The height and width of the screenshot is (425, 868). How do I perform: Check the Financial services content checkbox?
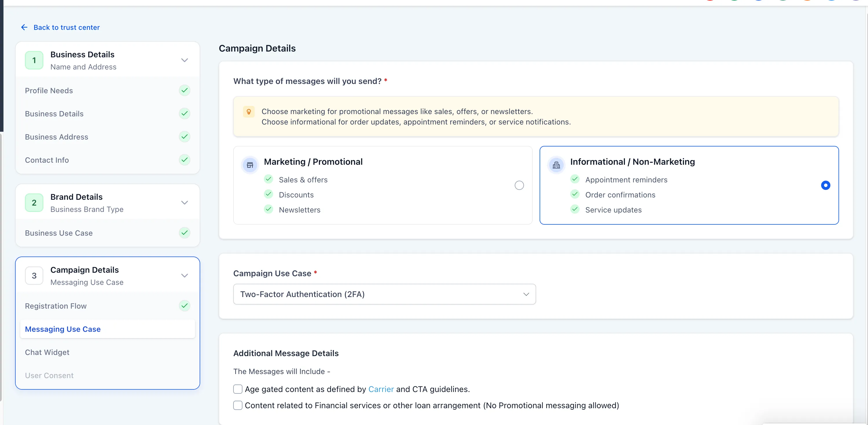click(x=238, y=405)
